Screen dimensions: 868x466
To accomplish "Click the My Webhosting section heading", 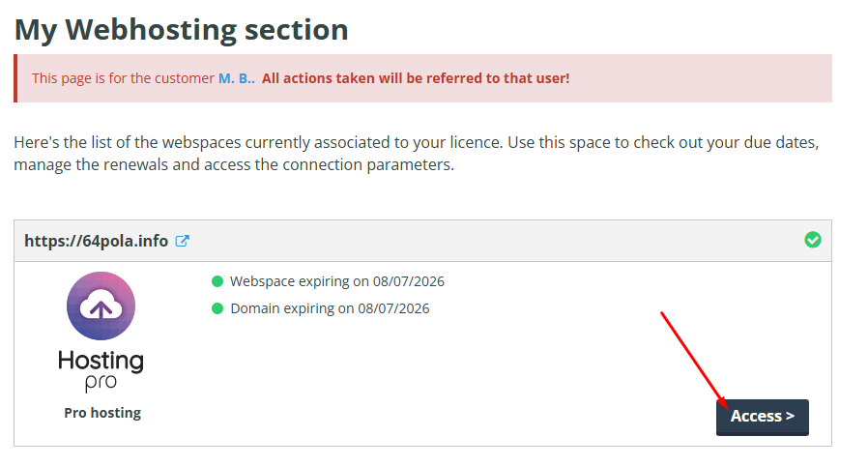I will point(181,30).
